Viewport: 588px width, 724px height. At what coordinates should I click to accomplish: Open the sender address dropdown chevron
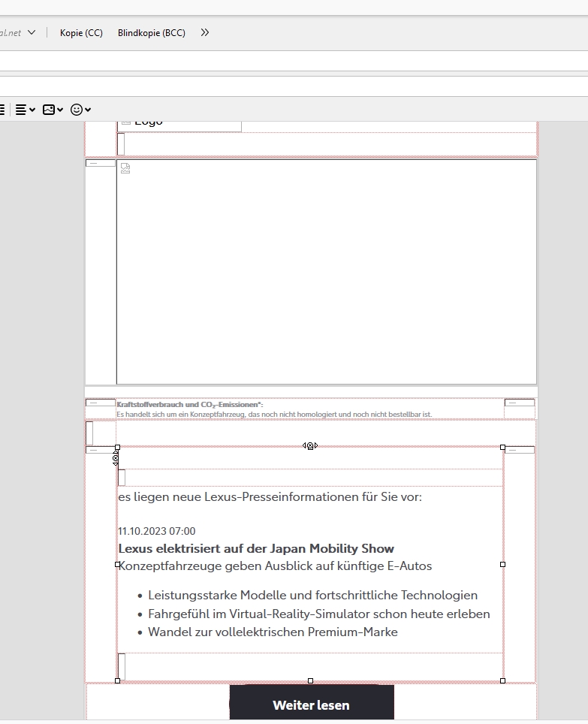(32, 33)
